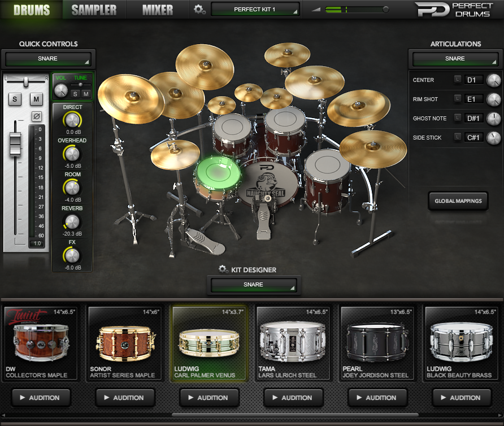Toggle learn button for Rim Shot
504x426 pixels.
(x=458, y=98)
